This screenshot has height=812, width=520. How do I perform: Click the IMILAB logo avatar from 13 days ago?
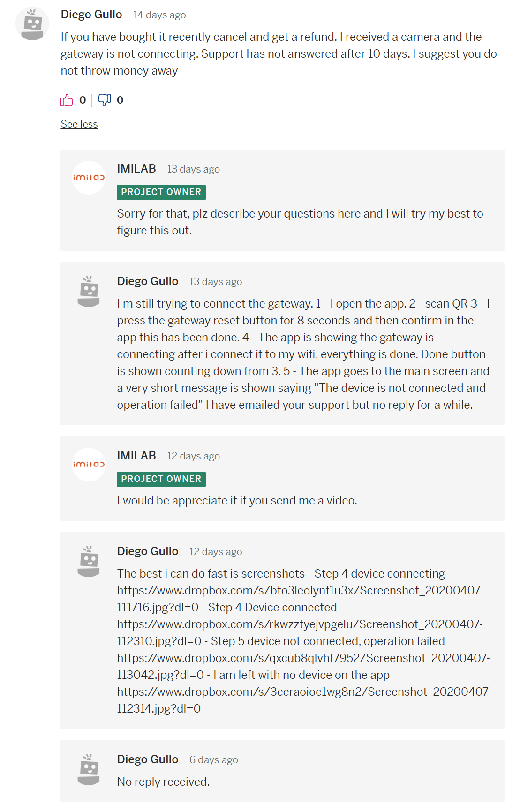click(x=89, y=178)
